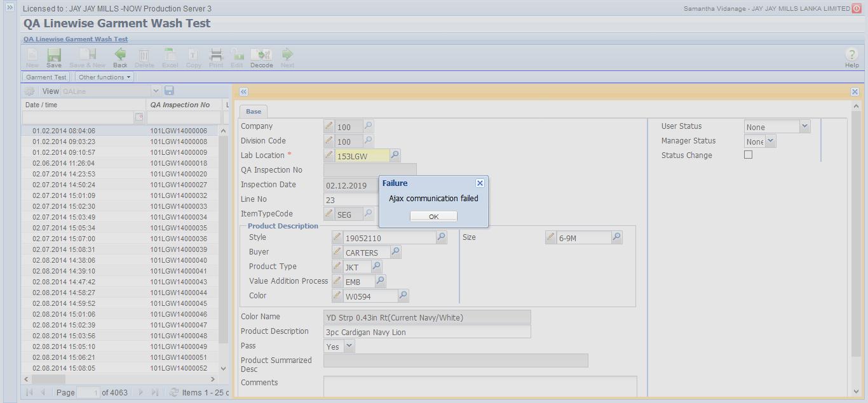868x403 pixels.
Task: Click the Save toolbar icon
Action: tap(54, 57)
